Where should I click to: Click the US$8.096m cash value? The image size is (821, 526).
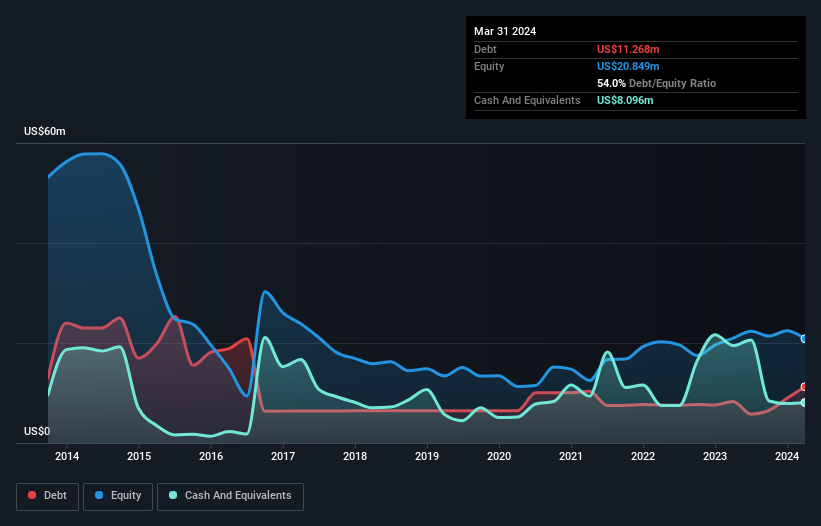coord(625,100)
